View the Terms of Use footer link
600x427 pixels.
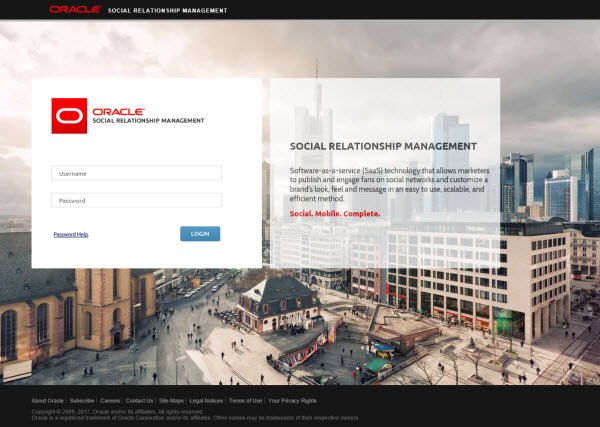point(245,400)
